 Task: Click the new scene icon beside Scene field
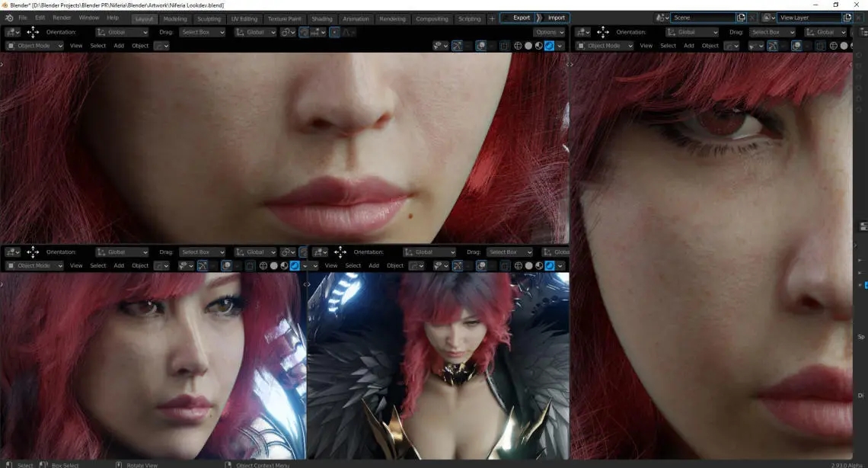pyautogui.click(x=742, y=18)
